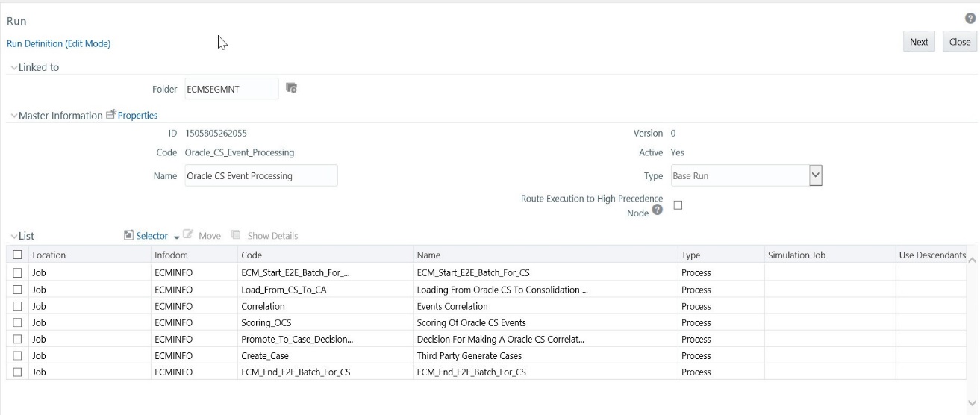Viewport: 980px width, 415px height.
Task: Open the Selector dropdown arrow
Action: (x=176, y=237)
